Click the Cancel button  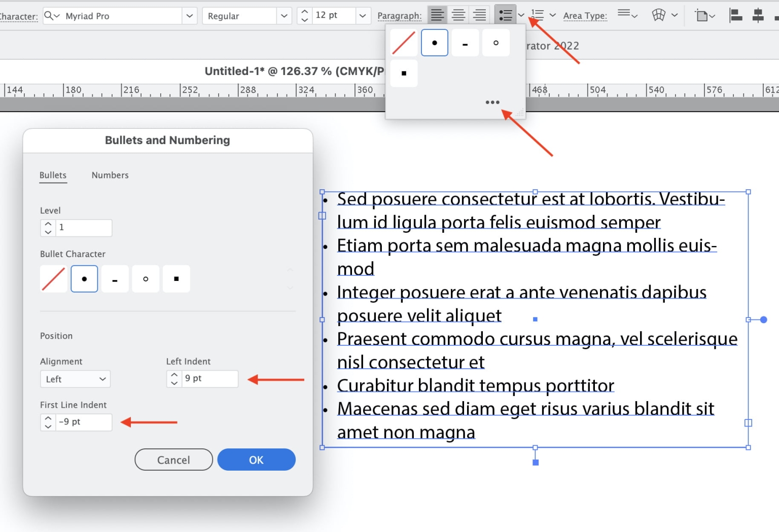pyautogui.click(x=173, y=459)
